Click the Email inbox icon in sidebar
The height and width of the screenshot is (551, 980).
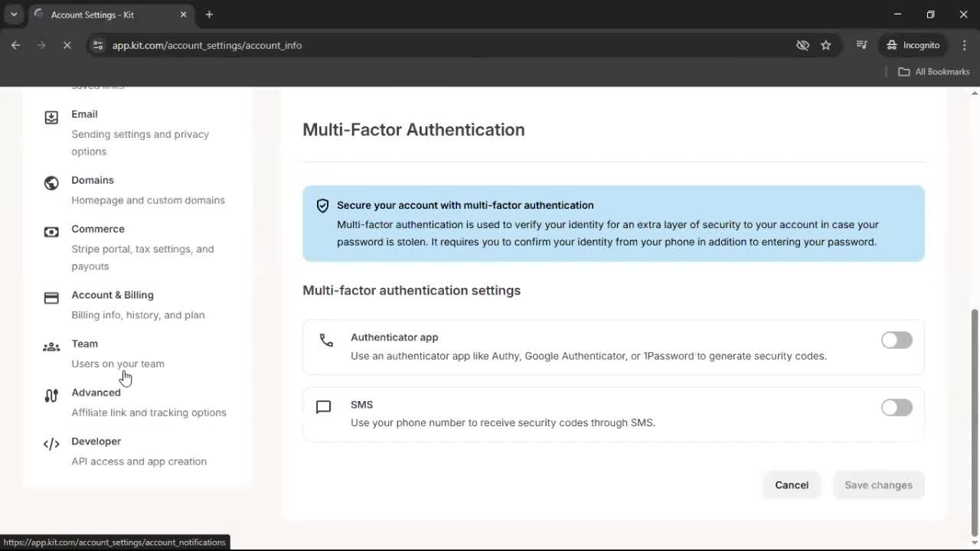51,117
